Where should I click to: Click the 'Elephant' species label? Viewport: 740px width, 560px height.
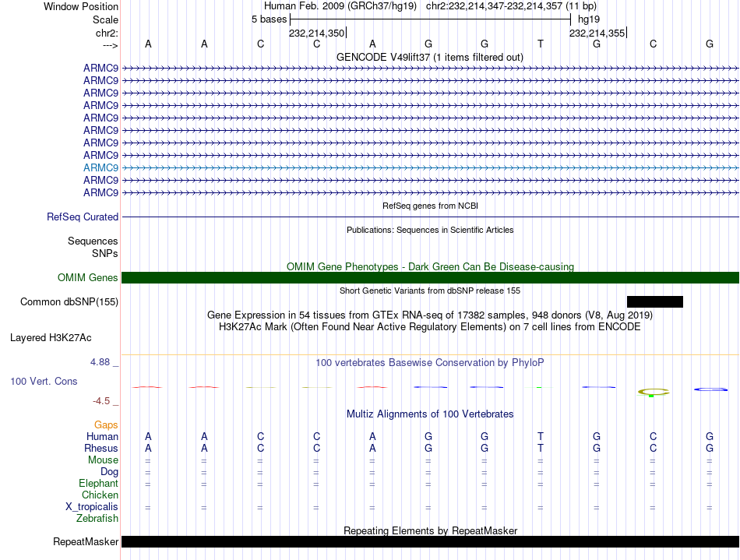98,483
